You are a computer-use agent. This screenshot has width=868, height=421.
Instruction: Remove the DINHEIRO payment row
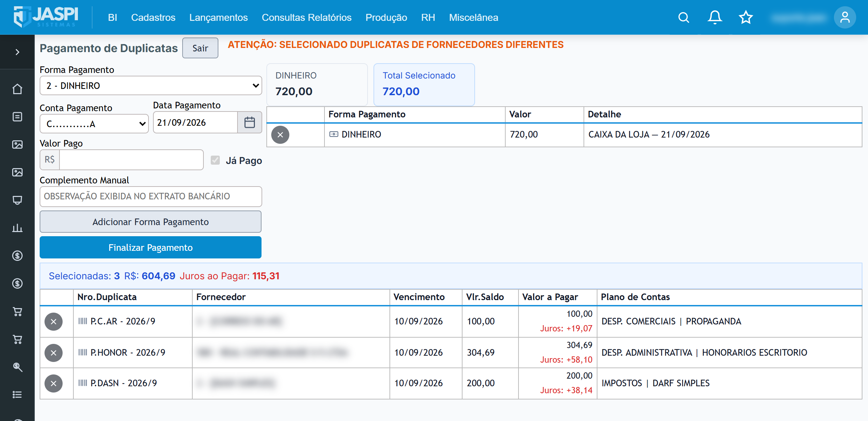[280, 135]
